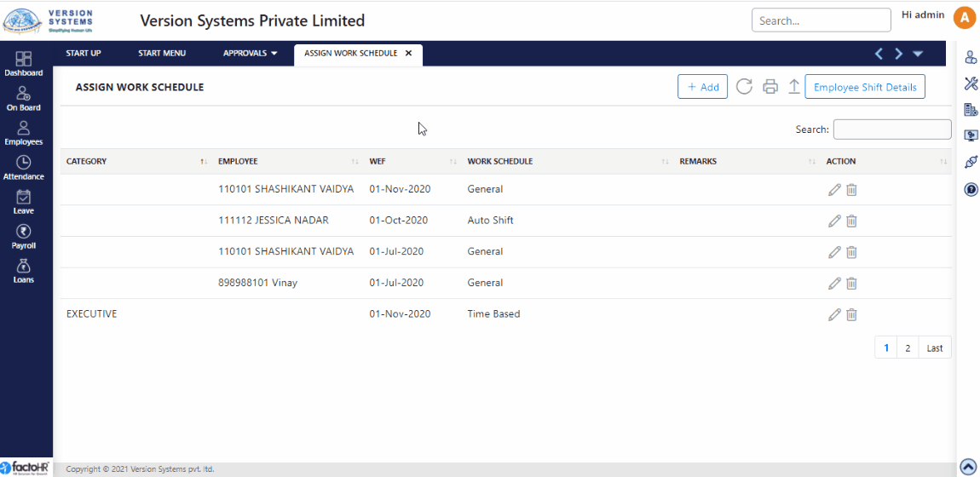Open the On Board module
980x477 pixels.
point(23,99)
